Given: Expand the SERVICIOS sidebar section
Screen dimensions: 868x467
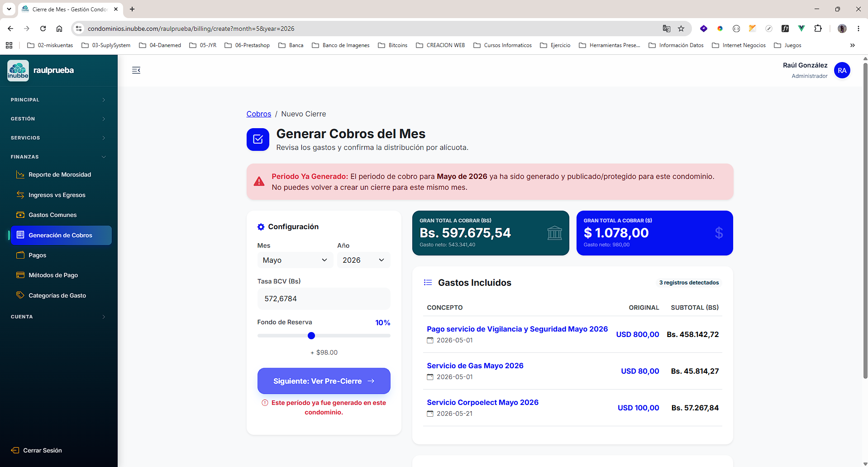Looking at the screenshot, I should pyautogui.click(x=58, y=138).
